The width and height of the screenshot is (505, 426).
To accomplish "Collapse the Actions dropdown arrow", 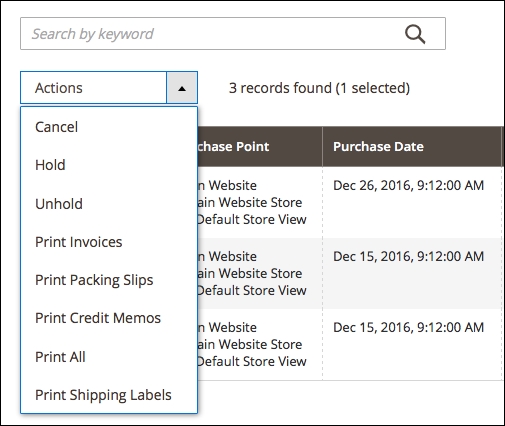I will [x=182, y=88].
